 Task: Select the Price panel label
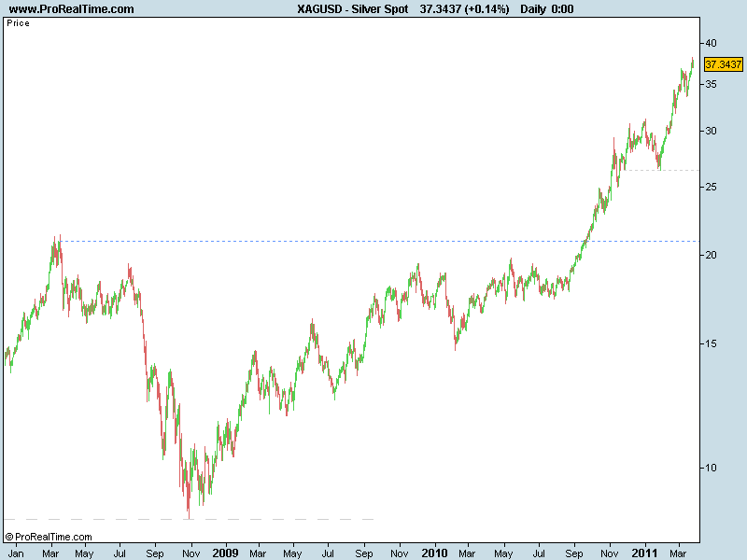pyautogui.click(x=18, y=23)
